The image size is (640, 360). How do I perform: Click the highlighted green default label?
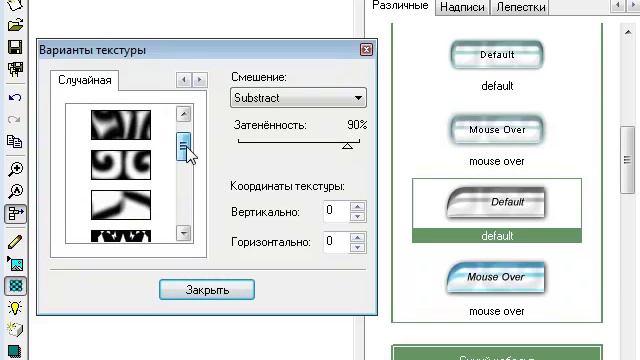click(x=497, y=236)
